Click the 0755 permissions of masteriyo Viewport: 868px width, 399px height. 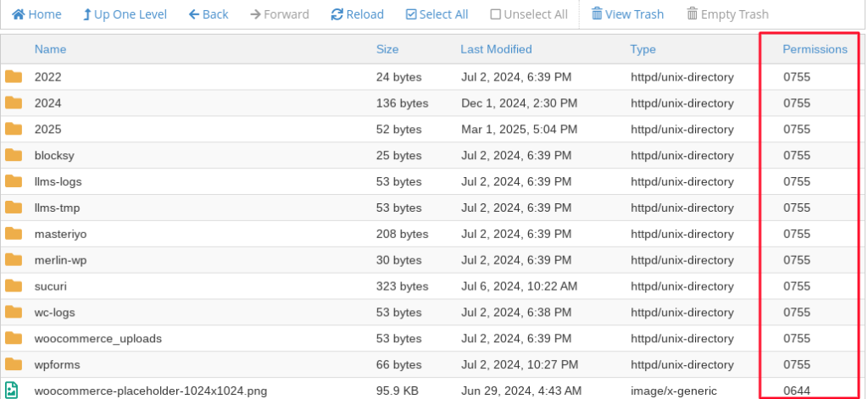point(797,234)
